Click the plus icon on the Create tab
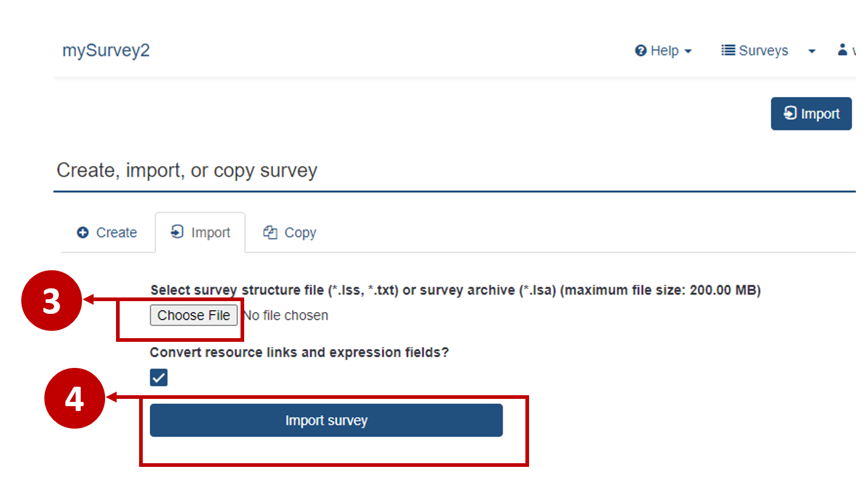 (x=82, y=232)
